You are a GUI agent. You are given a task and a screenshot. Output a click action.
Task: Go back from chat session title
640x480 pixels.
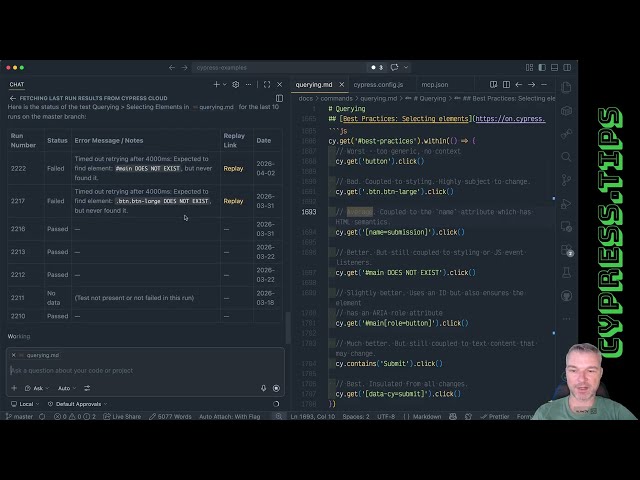(13, 98)
